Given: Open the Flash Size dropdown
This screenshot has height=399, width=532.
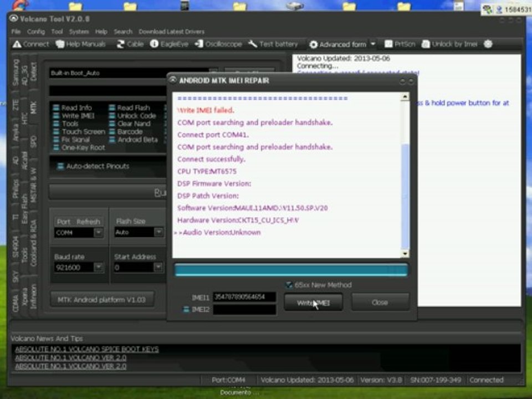Looking at the screenshot, I should pos(158,232).
